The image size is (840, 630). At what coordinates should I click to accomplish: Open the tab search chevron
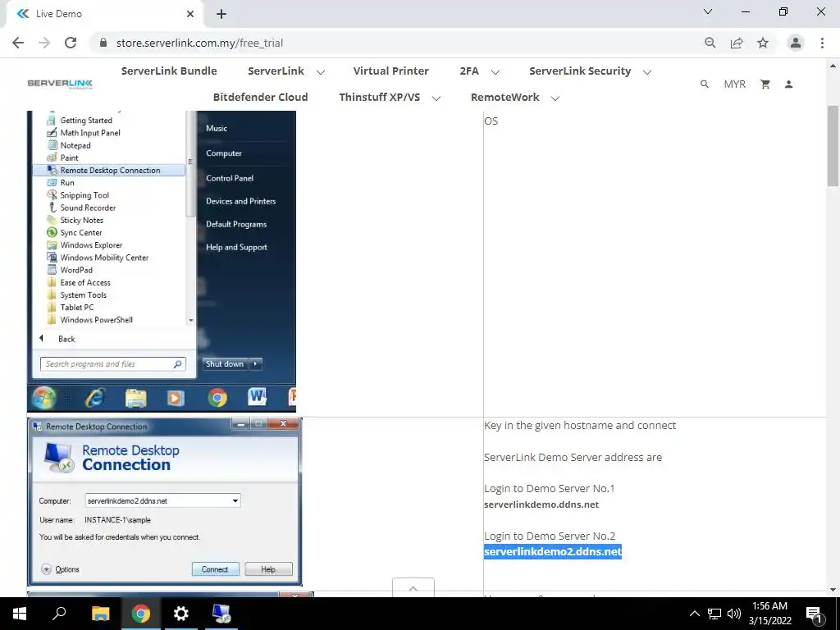[x=708, y=11]
